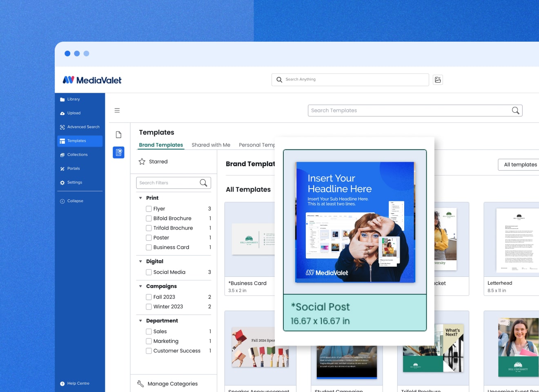Open the Business Card template thumbnail
Screen dimensions: 539x392
coord(250,239)
